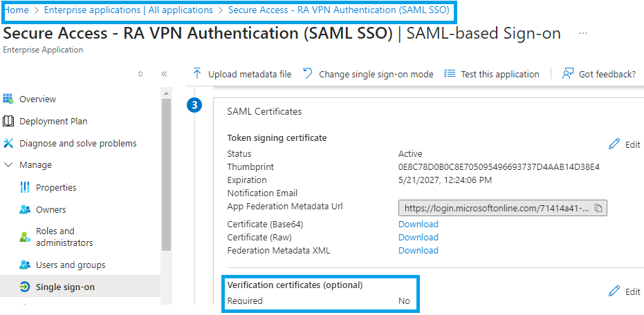
Task: Open Enterprise applications All applications breadcrumb
Action: (x=129, y=10)
